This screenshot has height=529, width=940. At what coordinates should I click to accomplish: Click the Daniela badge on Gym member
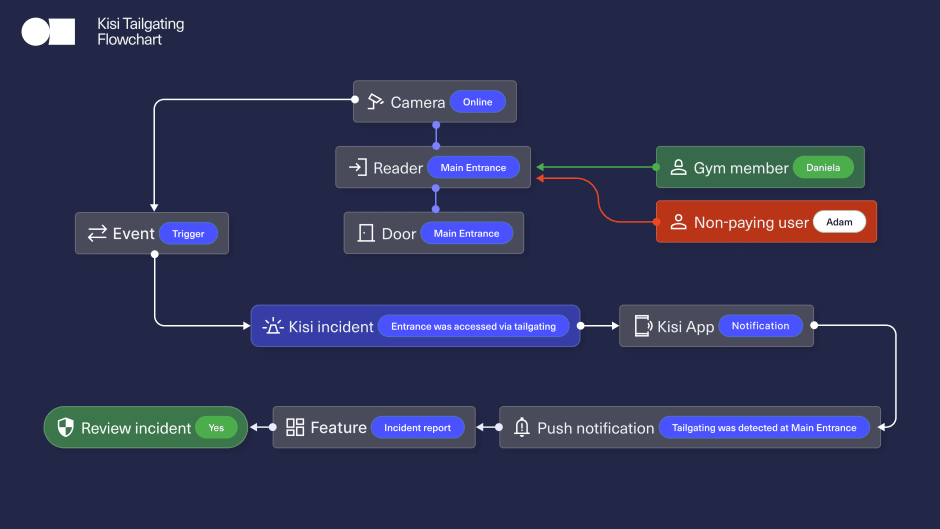pyautogui.click(x=822, y=167)
